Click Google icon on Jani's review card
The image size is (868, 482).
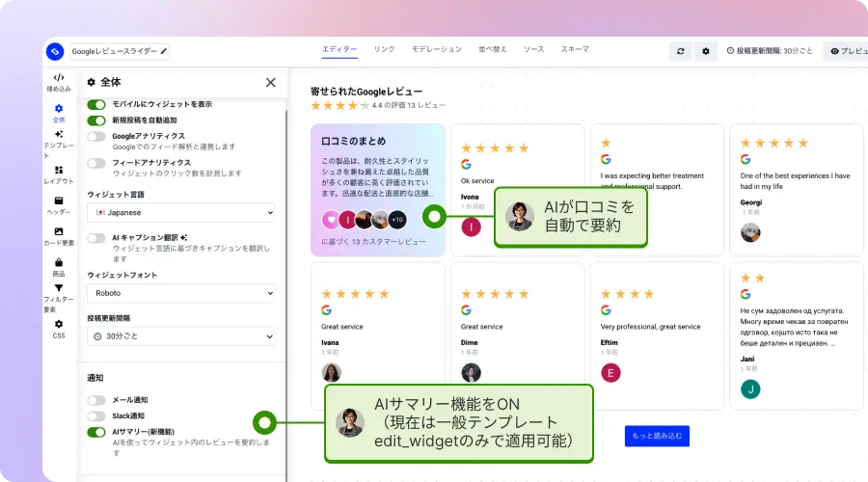(x=746, y=294)
